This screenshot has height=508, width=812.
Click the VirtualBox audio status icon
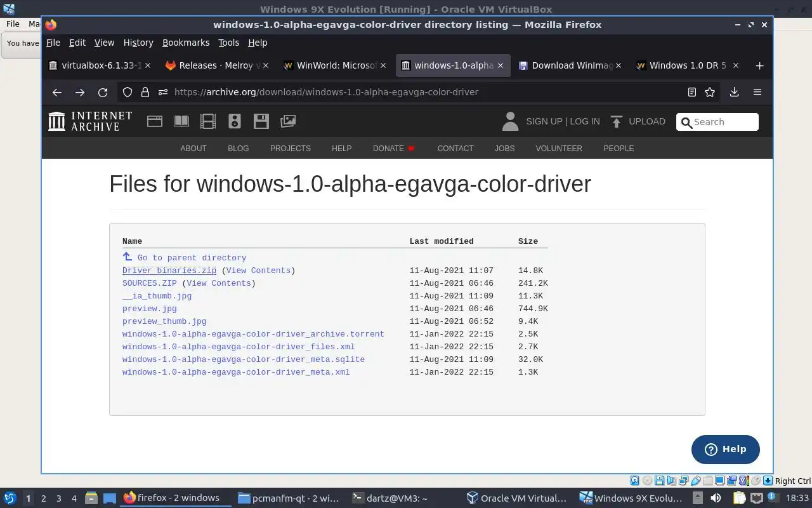pos(672,481)
